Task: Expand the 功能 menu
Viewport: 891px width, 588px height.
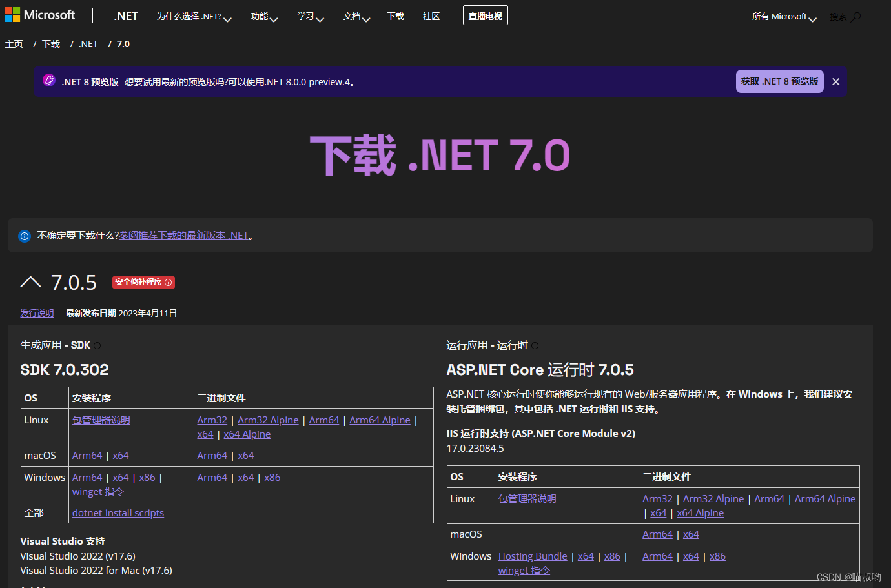Action: pos(264,16)
